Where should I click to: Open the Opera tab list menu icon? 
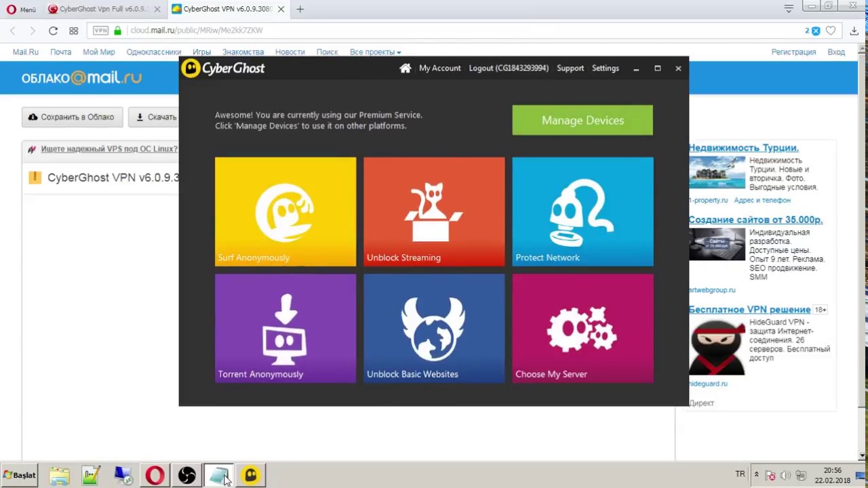click(789, 9)
